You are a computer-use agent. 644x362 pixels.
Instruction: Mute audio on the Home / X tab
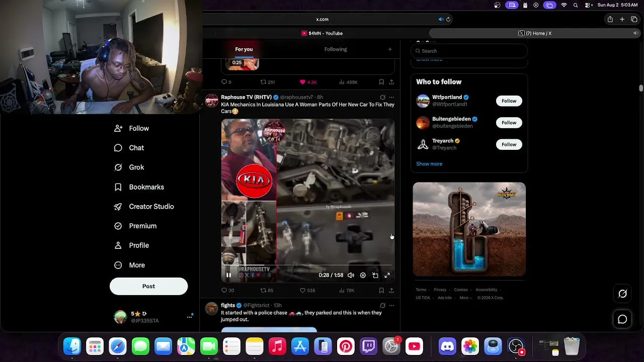click(x=635, y=33)
